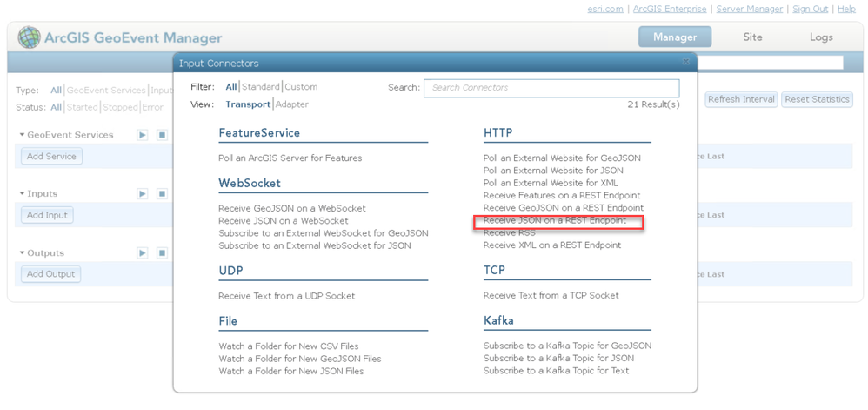This screenshot has height=410, width=868.
Task: Select Receive XML on a REST Endpoint
Action: pyautogui.click(x=552, y=245)
